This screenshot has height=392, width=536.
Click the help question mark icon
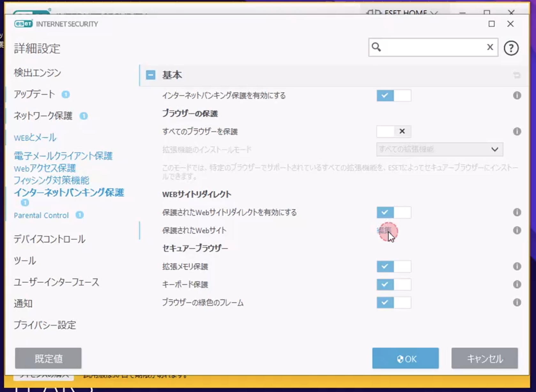tap(511, 48)
